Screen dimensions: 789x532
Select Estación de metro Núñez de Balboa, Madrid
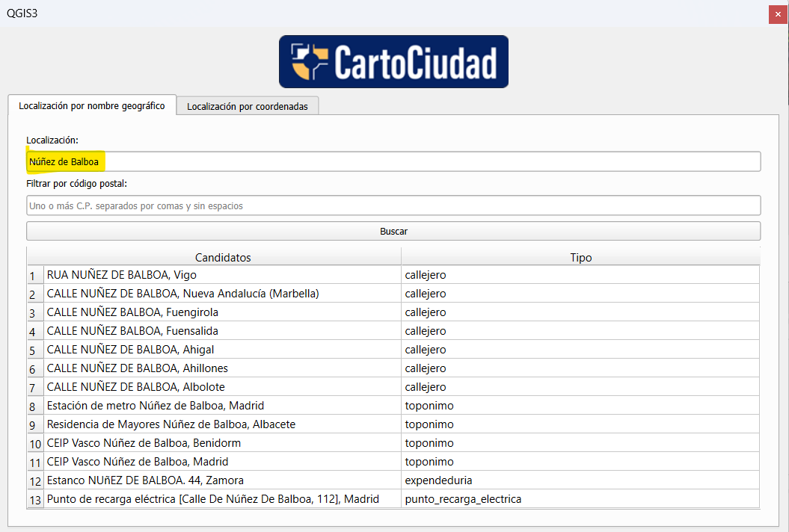(x=222, y=405)
